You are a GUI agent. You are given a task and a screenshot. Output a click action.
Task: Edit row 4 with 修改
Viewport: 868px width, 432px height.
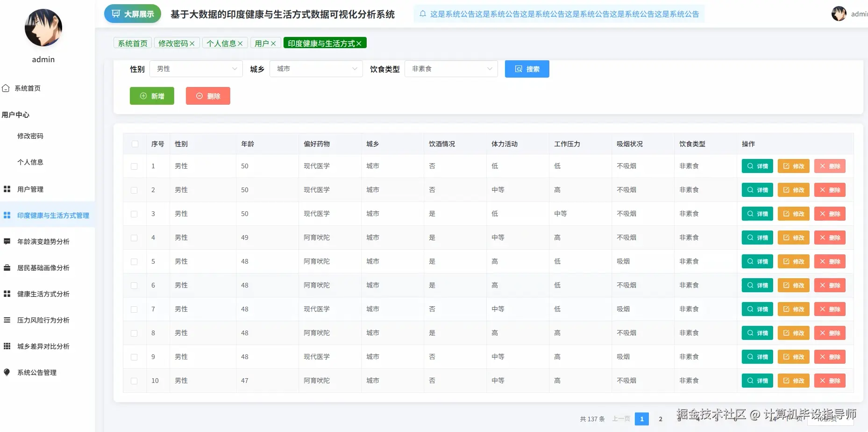[793, 238]
